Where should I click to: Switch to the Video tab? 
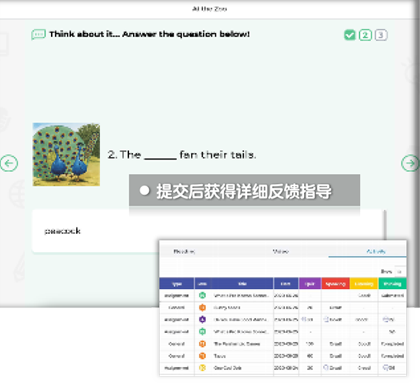click(x=281, y=251)
